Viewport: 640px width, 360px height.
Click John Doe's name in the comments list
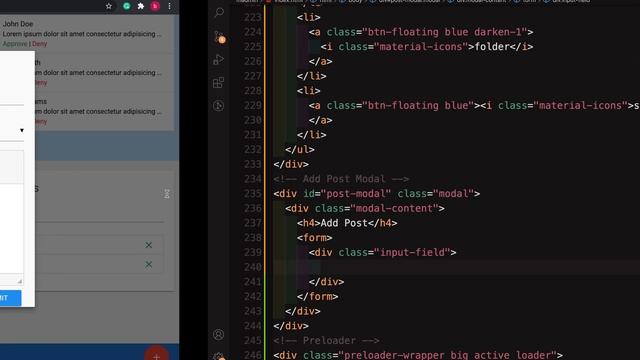pos(18,24)
